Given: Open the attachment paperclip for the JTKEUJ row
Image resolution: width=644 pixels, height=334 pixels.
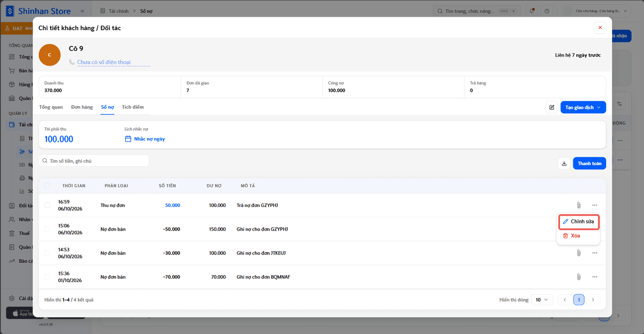Looking at the screenshot, I should pyautogui.click(x=579, y=253).
